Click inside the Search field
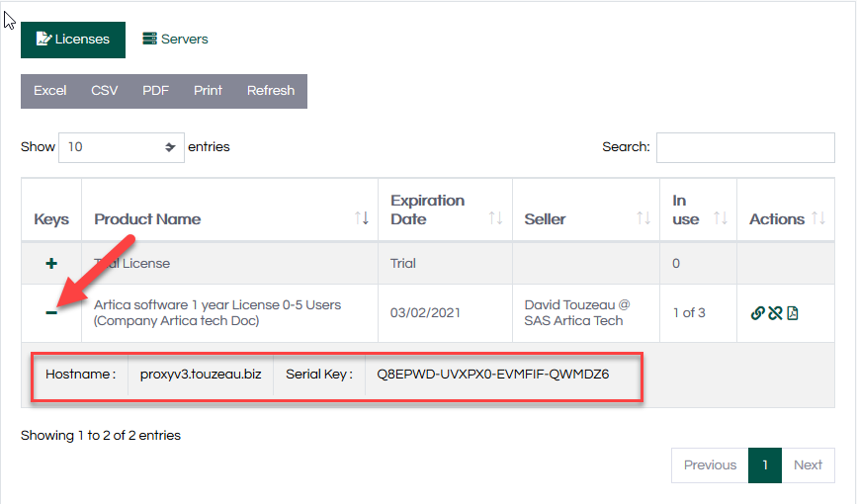This screenshot has width=857, height=504. click(745, 147)
